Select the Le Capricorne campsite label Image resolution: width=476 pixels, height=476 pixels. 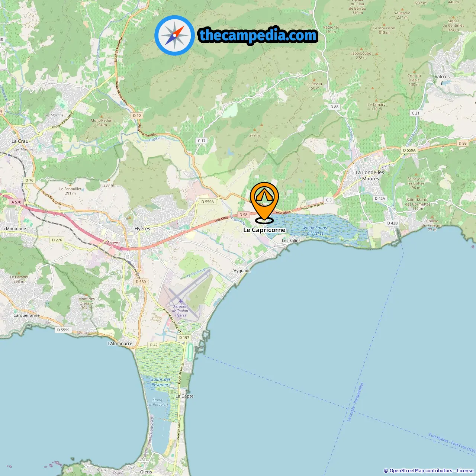pos(264,230)
